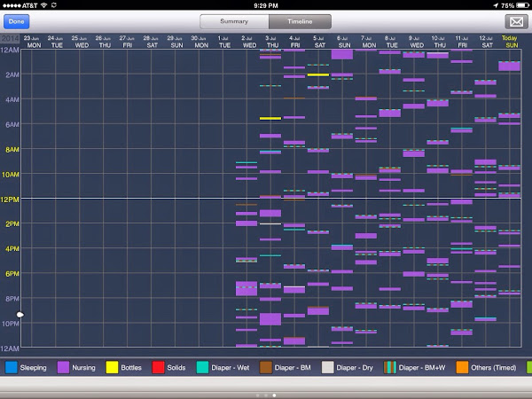
Task: Click the 10PM time label
Action: click(10, 324)
